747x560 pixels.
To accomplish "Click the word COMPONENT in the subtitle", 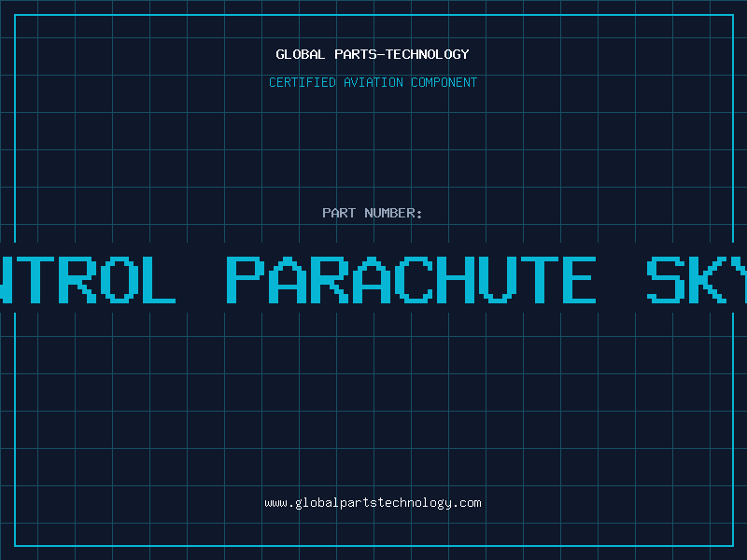I will click(x=444, y=82).
